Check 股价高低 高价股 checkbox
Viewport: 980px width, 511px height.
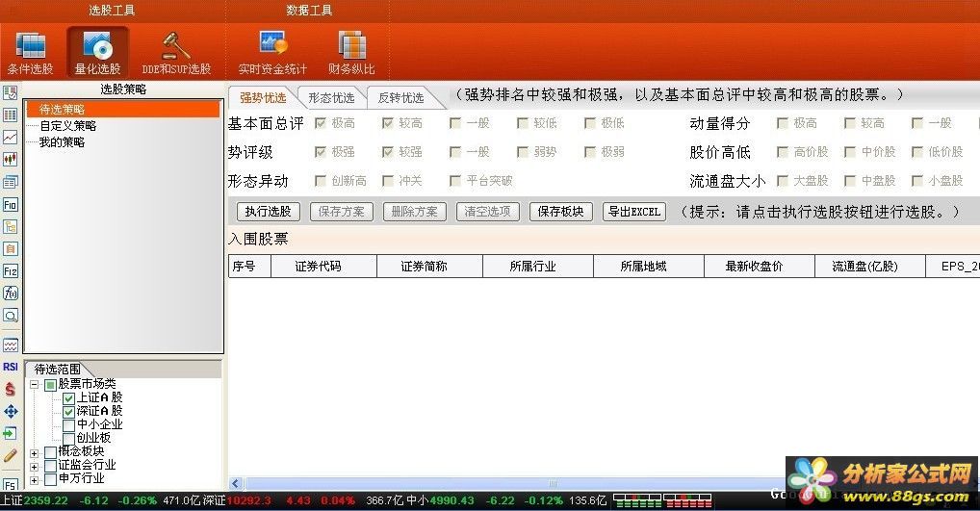click(x=782, y=152)
